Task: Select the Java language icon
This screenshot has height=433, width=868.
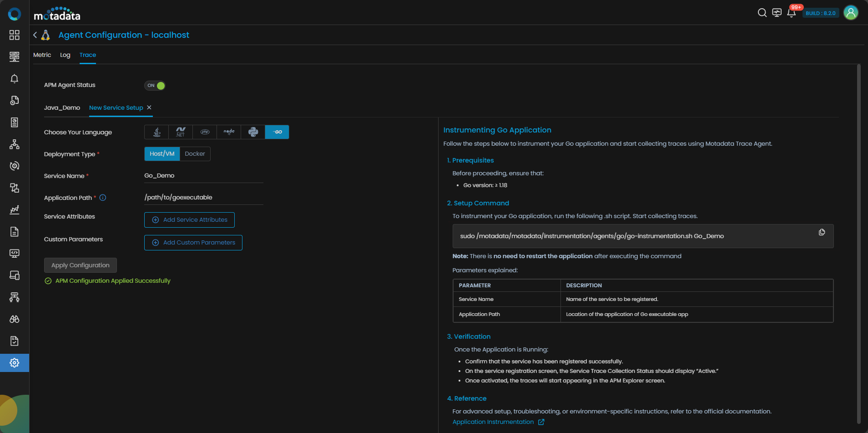Action: (156, 132)
